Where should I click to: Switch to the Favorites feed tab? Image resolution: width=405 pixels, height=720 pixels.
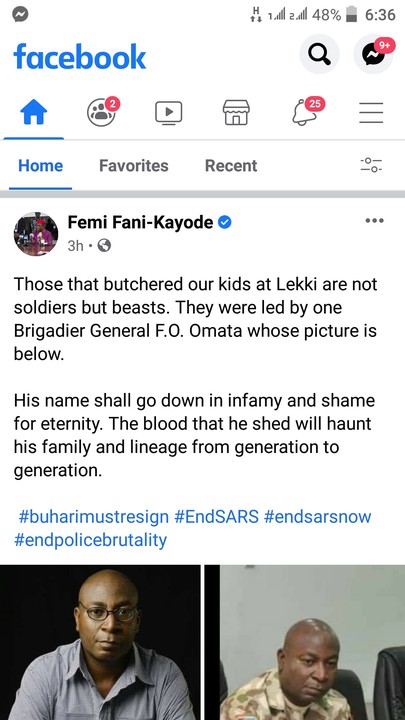[134, 165]
